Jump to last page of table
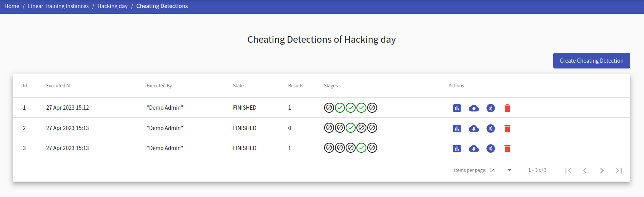The width and height of the screenshot is (644, 197). (619, 170)
